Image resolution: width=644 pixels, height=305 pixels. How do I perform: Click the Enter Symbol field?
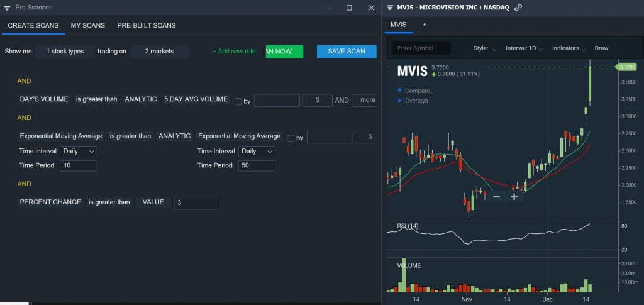(422, 48)
